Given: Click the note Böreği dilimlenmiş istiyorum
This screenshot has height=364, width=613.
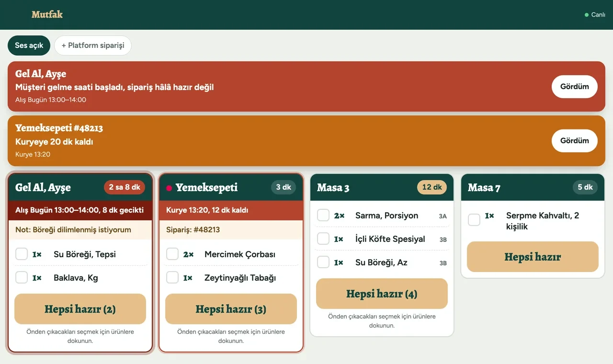Looking at the screenshot, I should pos(80,229).
